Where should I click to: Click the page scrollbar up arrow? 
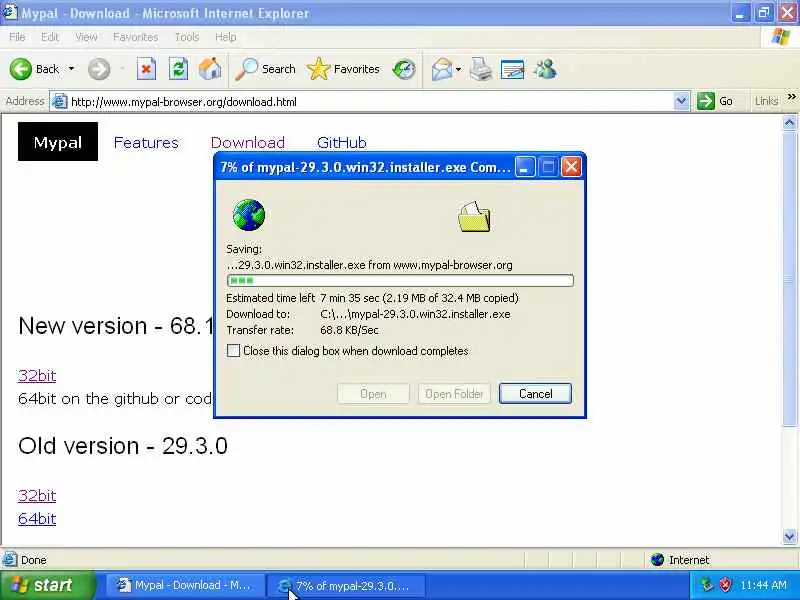click(789, 122)
